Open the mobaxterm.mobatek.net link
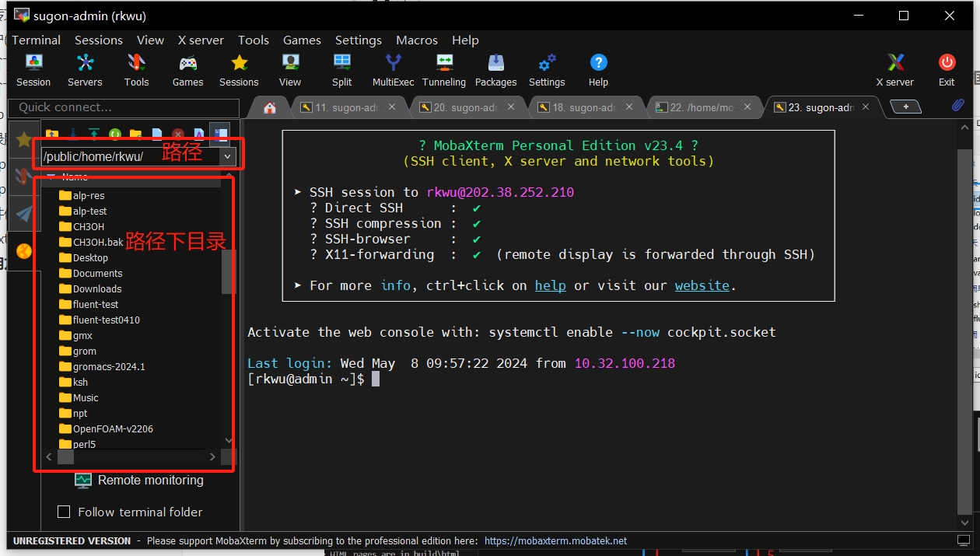This screenshot has height=556, width=980. (555, 540)
